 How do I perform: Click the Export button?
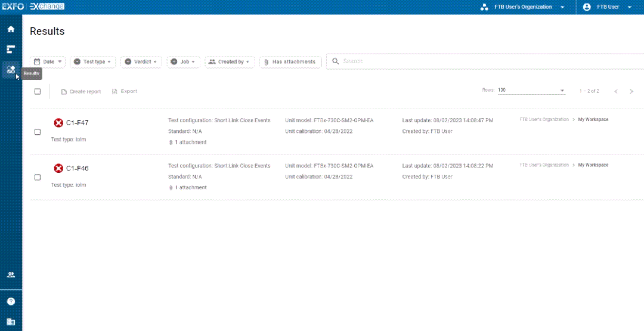point(125,91)
